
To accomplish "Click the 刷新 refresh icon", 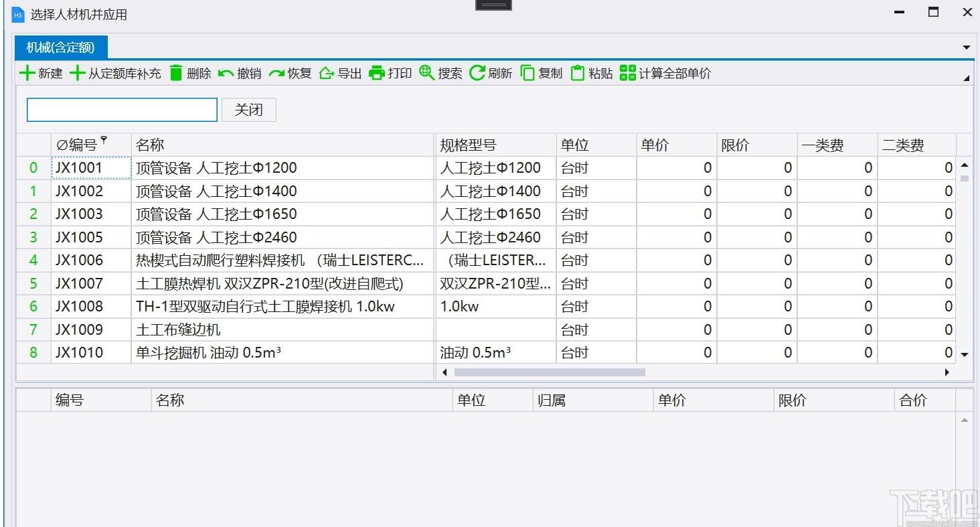I will [x=477, y=73].
